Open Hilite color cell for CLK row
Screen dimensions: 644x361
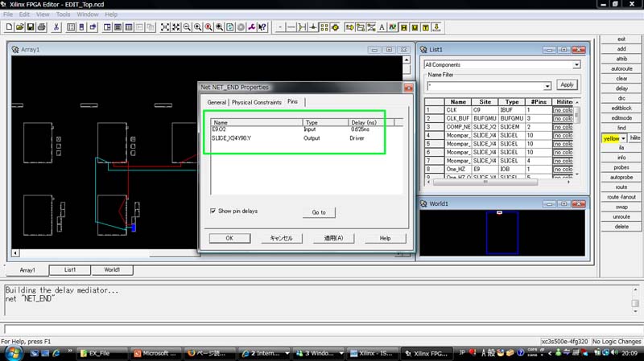point(563,110)
